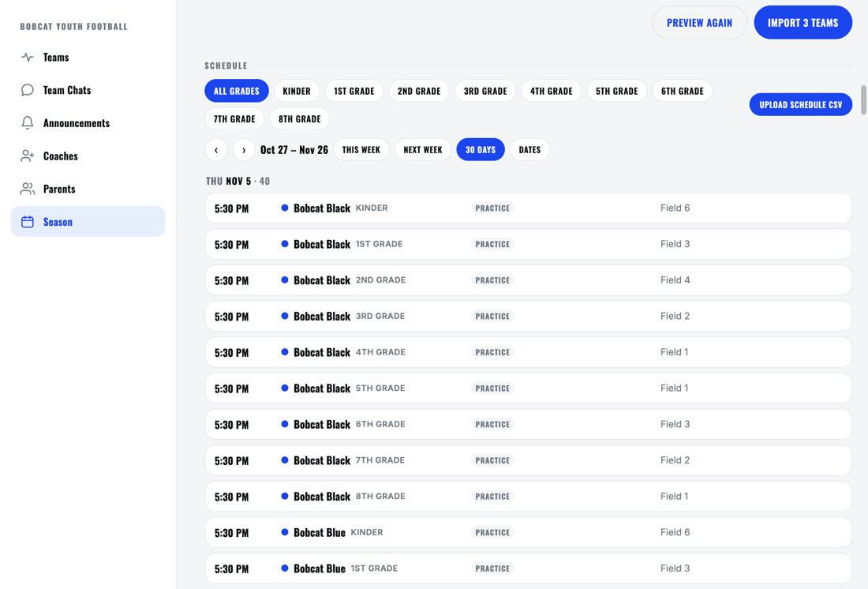Open the Dates range picker
Screen dimensions: 868x589
tap(529, 149)
